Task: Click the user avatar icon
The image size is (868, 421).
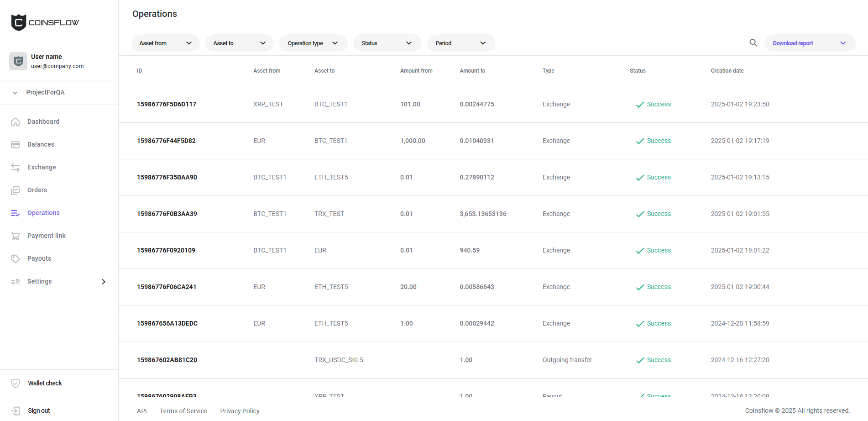Action: pos(18,61)
